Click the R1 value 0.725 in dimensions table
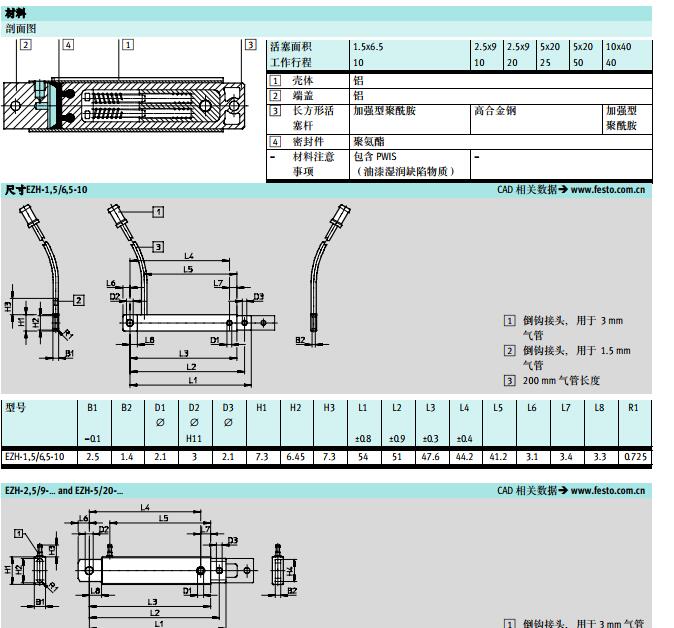The height and width of the screenshot is (628, 674). click(x=635, y=456)
